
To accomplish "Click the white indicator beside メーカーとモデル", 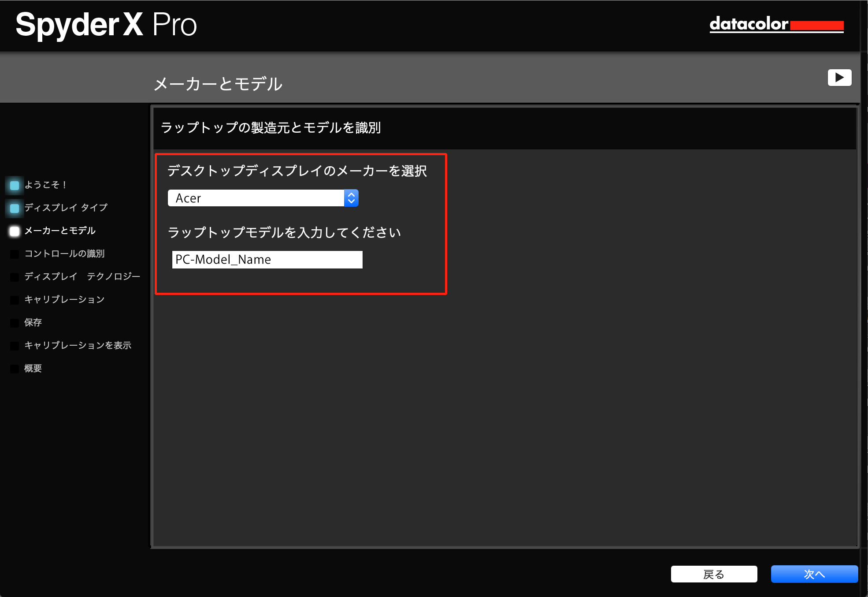I will pyautogui.click(x=15, y=231).
